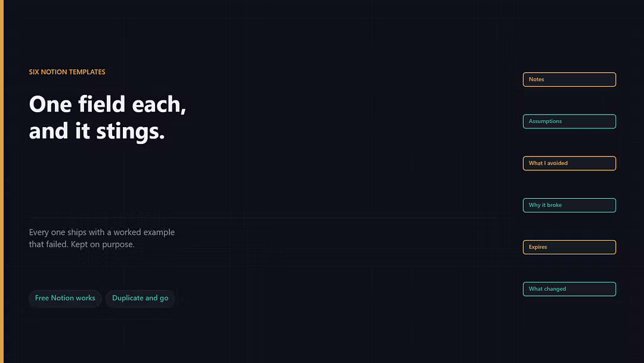
Task: Click the Expires field box
Action: pos(569,247)
